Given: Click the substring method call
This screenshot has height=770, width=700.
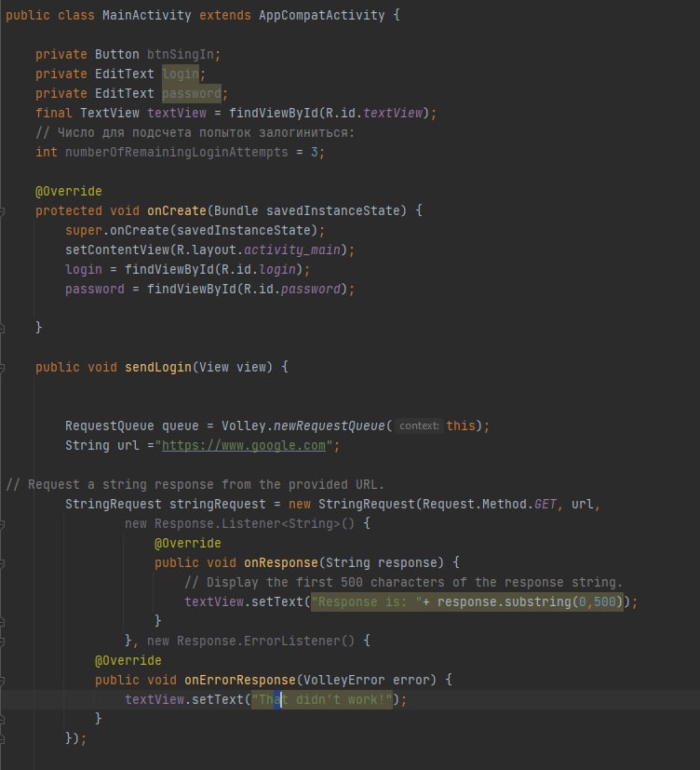Looking at the screenshot, I should coord(538,602).
